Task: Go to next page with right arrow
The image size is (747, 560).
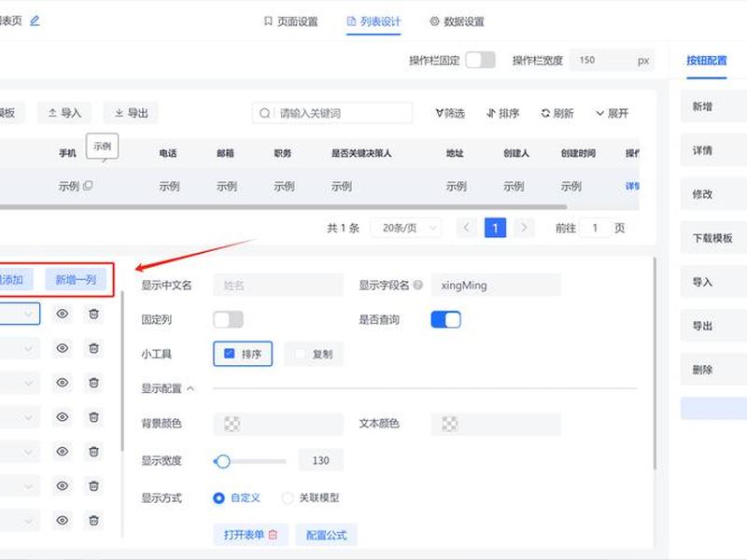Action: point(524,228)
